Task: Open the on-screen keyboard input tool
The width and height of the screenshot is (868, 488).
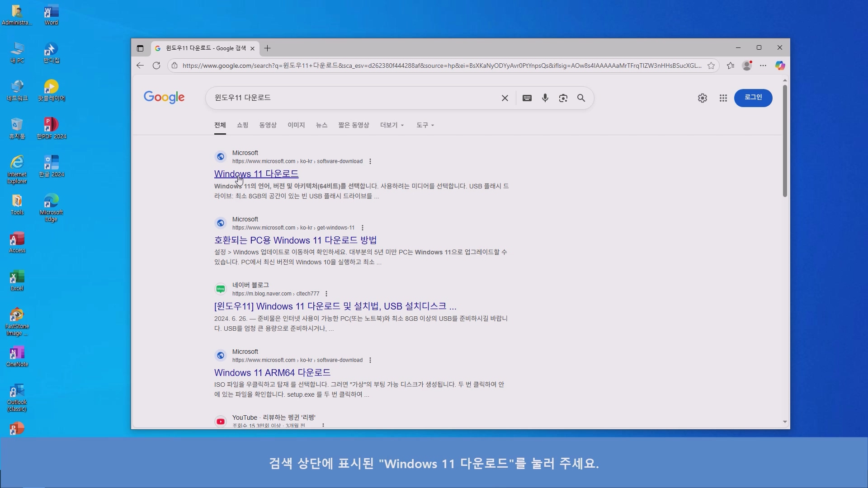Action: tap(527, 98)
